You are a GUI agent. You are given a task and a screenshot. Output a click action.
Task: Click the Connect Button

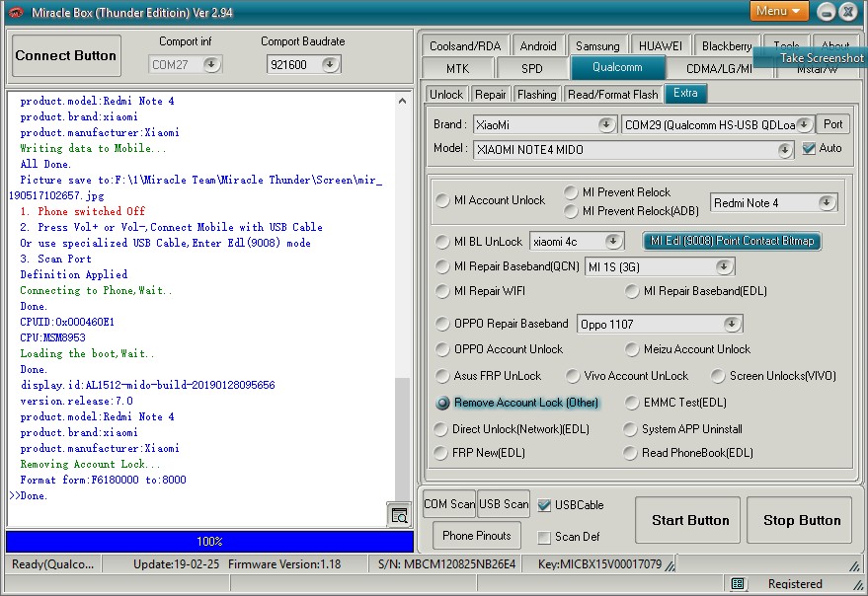[x=66, y=55]
